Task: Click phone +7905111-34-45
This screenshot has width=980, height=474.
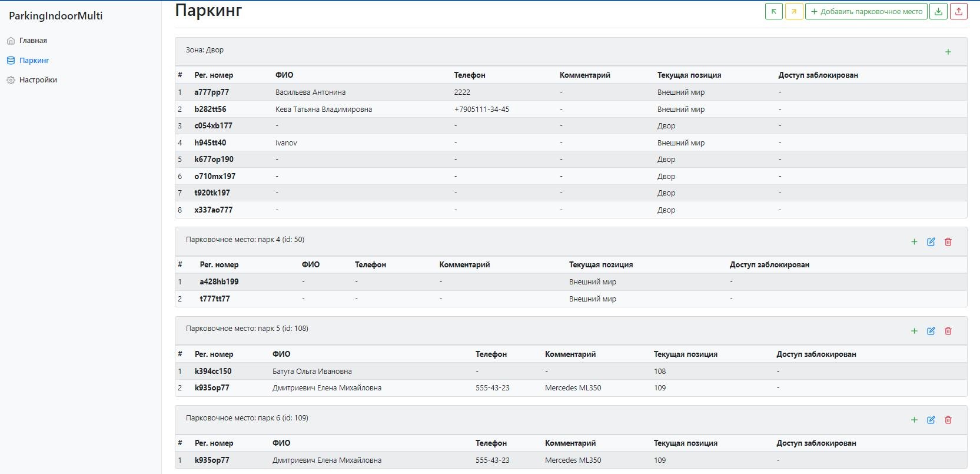Action: point(481,110)
